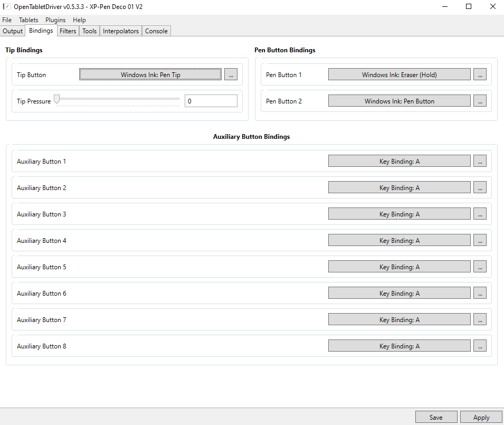Image resolution: width=504 pixels, height=425 pixels.
Task: Save the current settings
Action: [436, 417]
